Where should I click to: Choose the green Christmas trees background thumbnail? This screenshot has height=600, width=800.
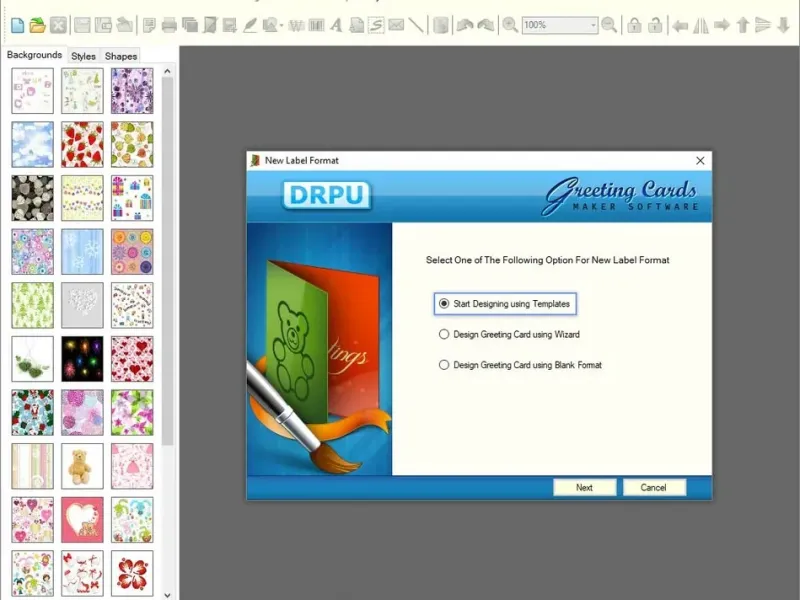[32, 305]
